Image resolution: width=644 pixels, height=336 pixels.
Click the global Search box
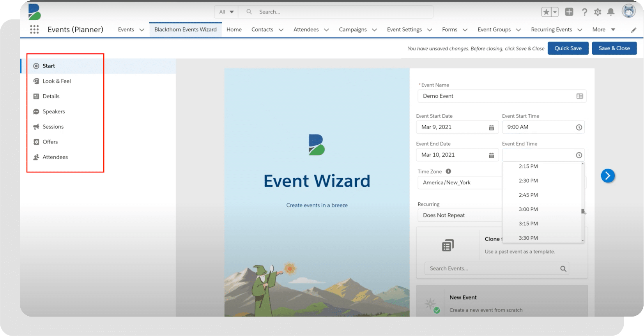point(336,12)
